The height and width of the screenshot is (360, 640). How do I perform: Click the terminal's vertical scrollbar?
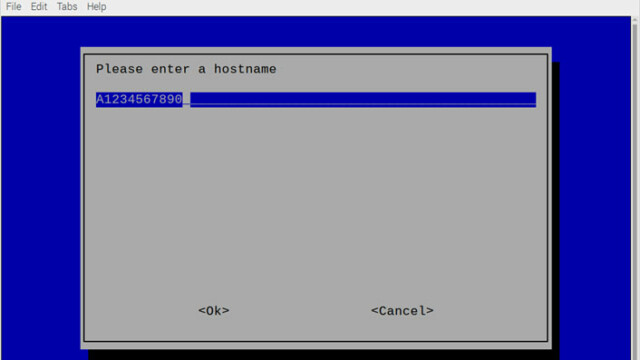(635, 188)
